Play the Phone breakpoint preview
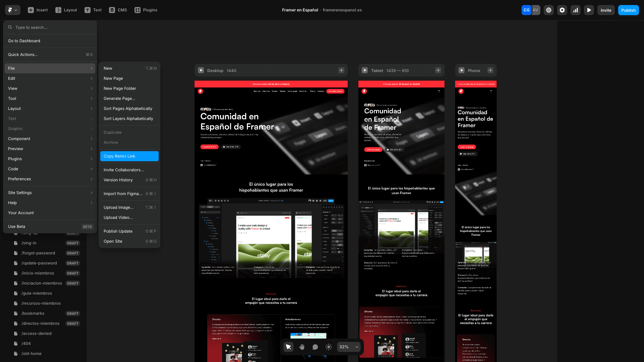The height and width of the screenshot is (362, 644). pyautogui.click(x=462, y=70)
